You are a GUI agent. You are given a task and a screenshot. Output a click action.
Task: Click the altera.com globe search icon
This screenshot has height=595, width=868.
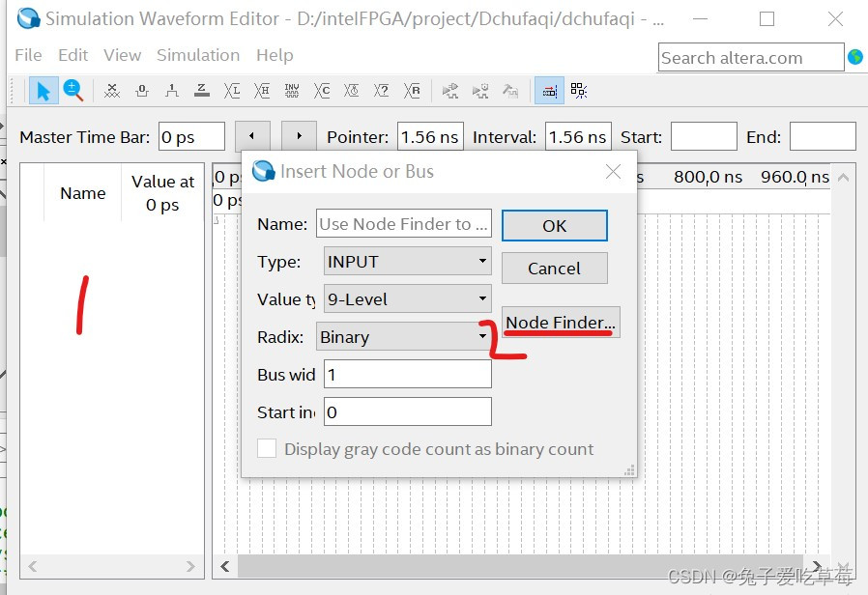point(855,56)
